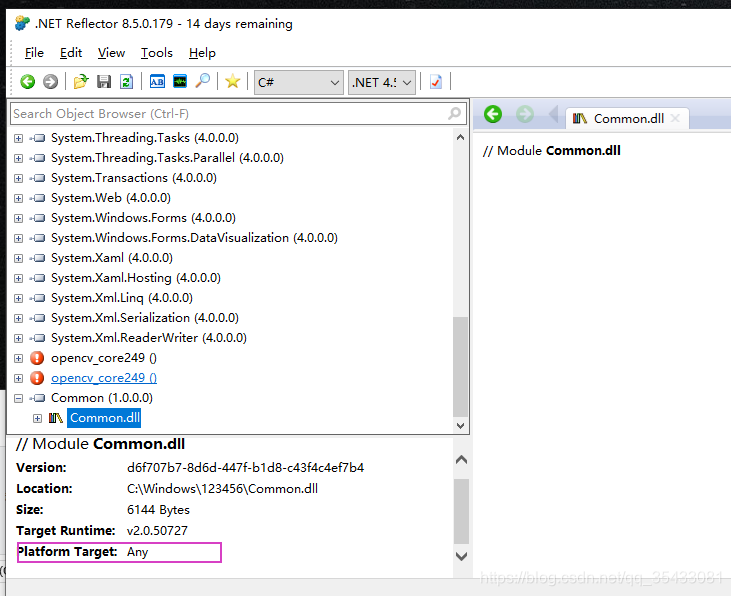Click the books icon beside Common.dll tree node
731x596 pixels.
coord(55,418)
